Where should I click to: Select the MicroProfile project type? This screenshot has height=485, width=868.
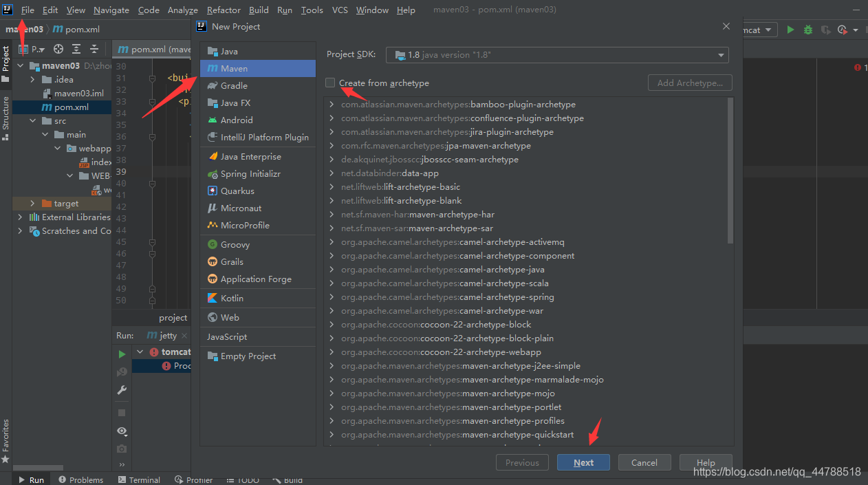click(258, 226)
